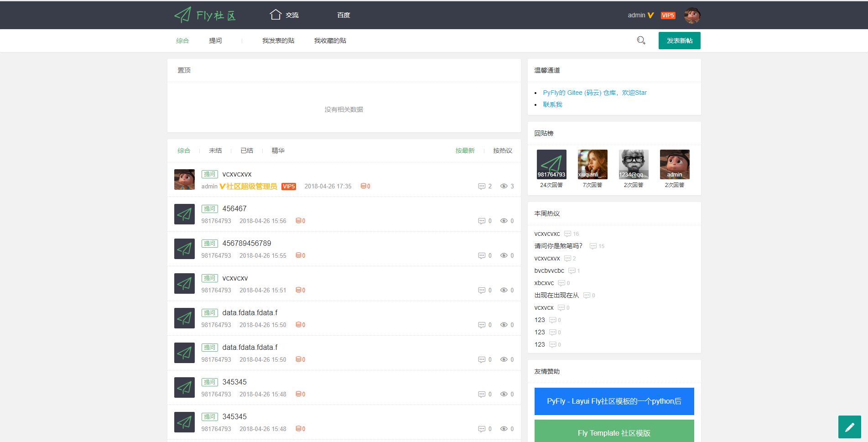868x442 pixels.
Task: Click the VIP5 badge in the header
Action: (668, 16)
